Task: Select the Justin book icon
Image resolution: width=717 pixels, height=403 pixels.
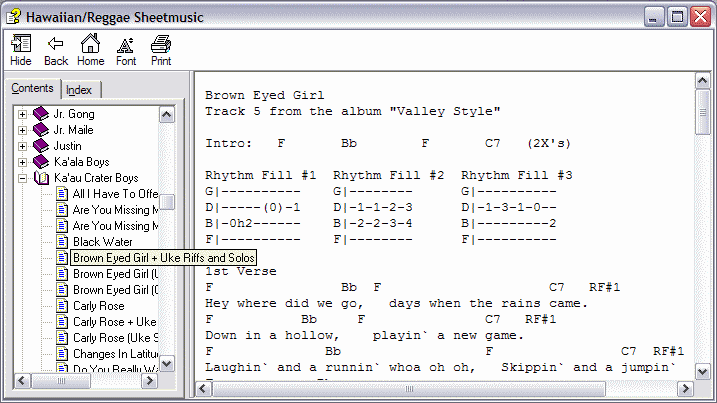Action: coord(41,145)
